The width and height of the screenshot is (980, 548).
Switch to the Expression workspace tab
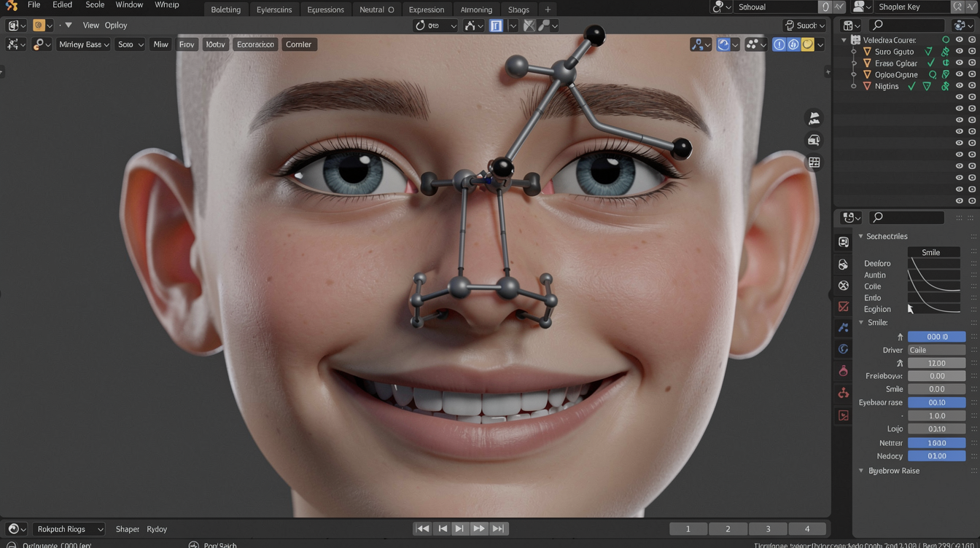click(x=427, y=9)
